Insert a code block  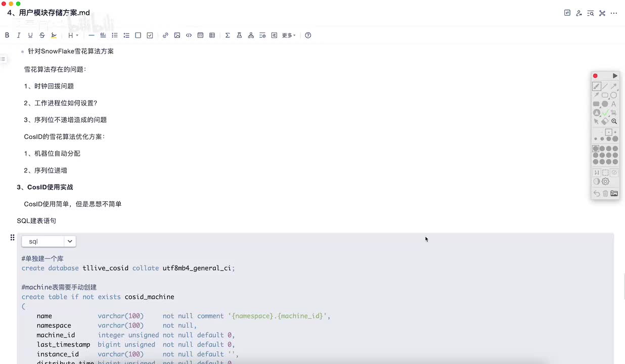200,35
